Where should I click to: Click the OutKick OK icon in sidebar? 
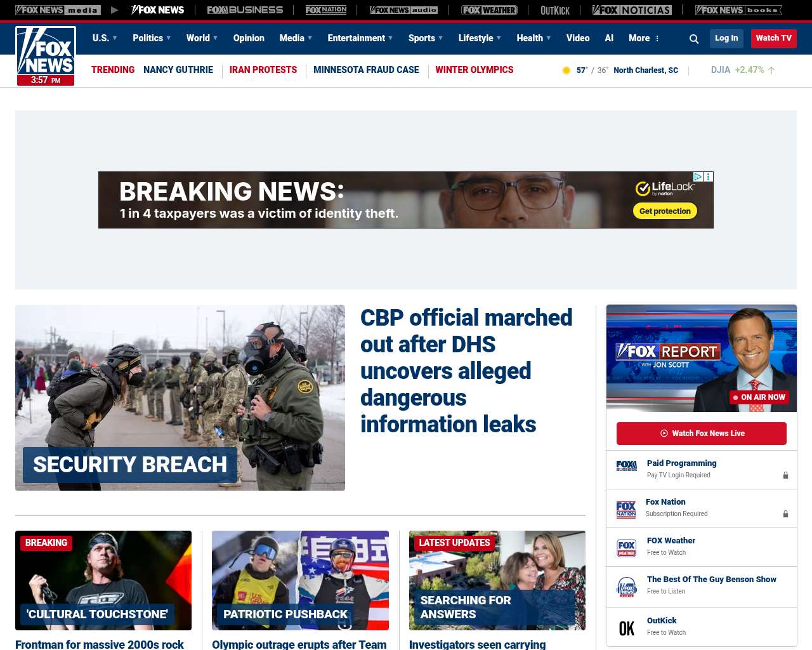[x=627, y=628]
